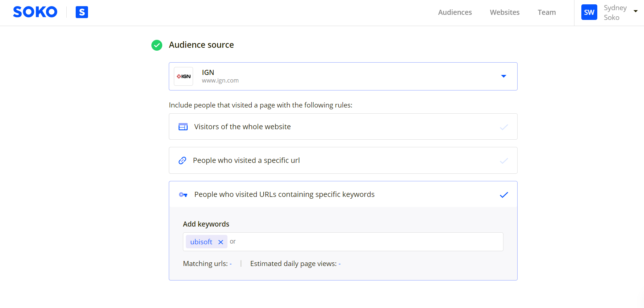Toggle the specific url rule checkmark
The width and height of the screenshot is (644, 308).
click(x=504, y=161)
